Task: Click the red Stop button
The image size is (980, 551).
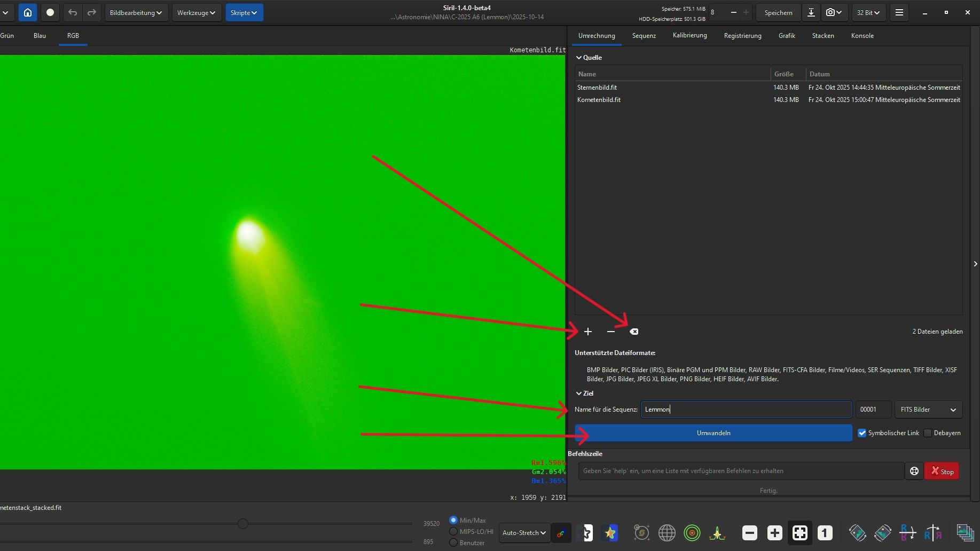Action: [942, 471]
